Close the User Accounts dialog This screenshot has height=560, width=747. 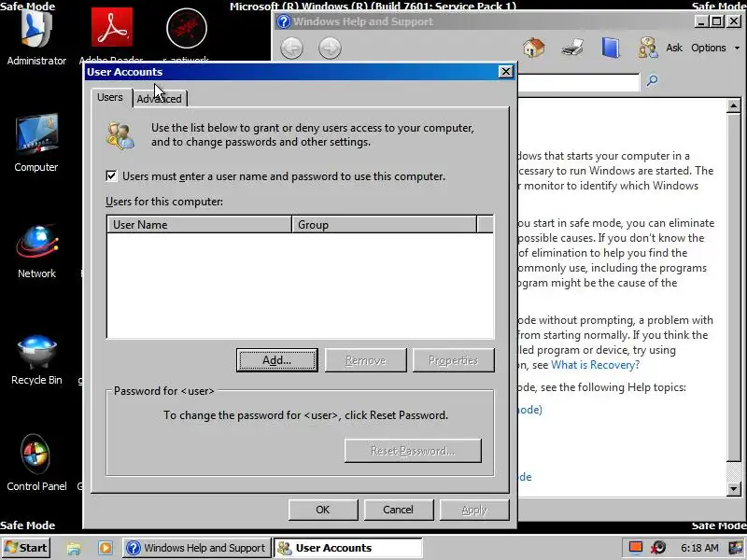pos(505,72)
